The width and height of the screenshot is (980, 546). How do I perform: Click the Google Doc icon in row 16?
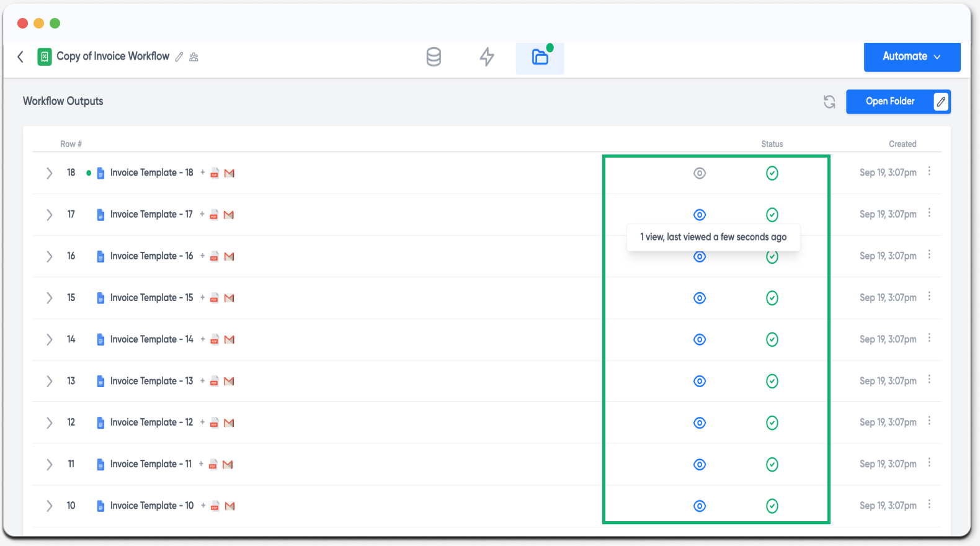(x=100, y=256)
